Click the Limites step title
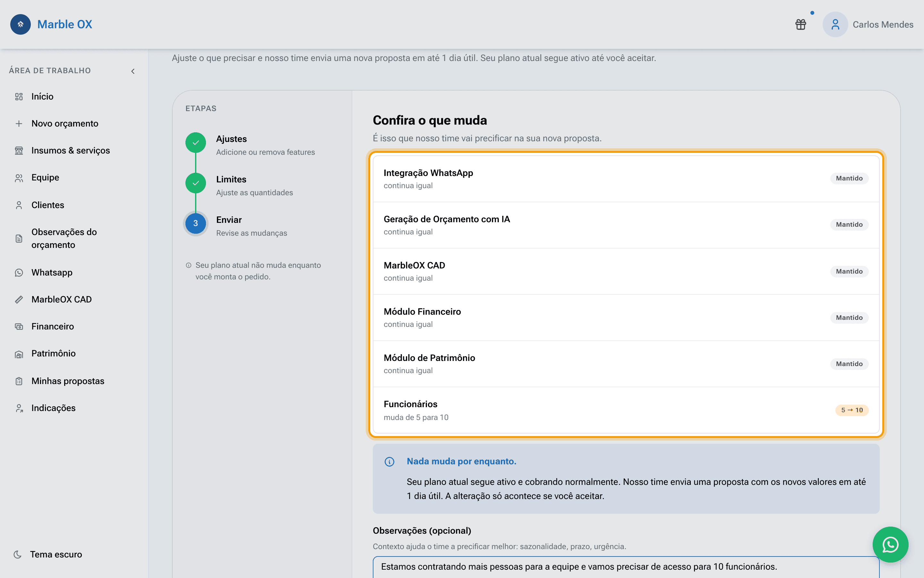The width and height of the screenshot is (924, 578). pyautogui.click(x=231, y=179)
